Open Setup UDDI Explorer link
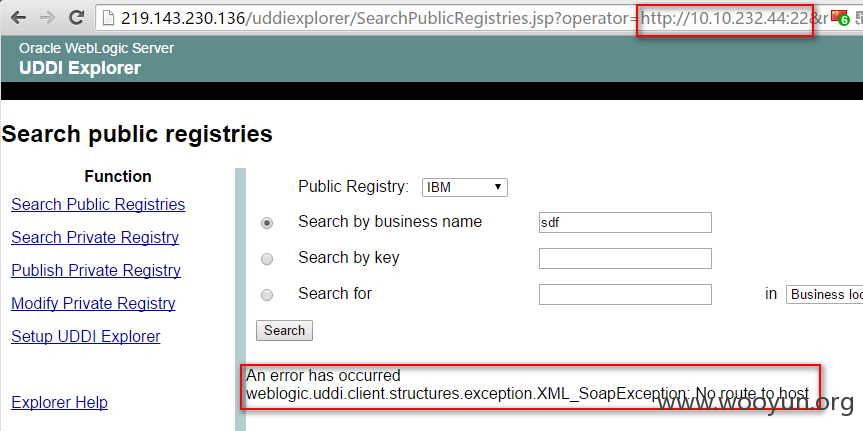 pos(85,336)
